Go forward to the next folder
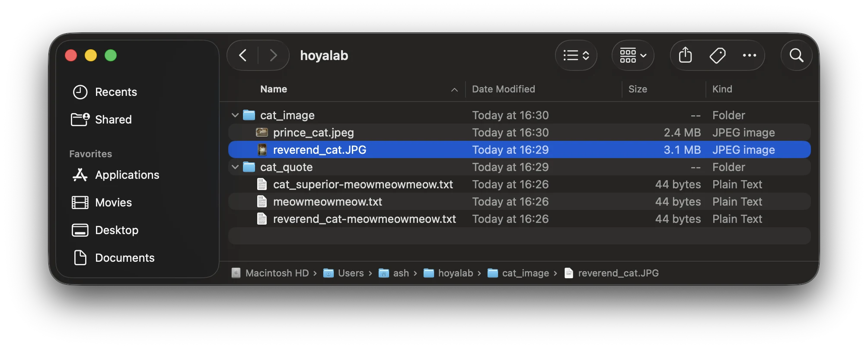 [x=273, y=55]
